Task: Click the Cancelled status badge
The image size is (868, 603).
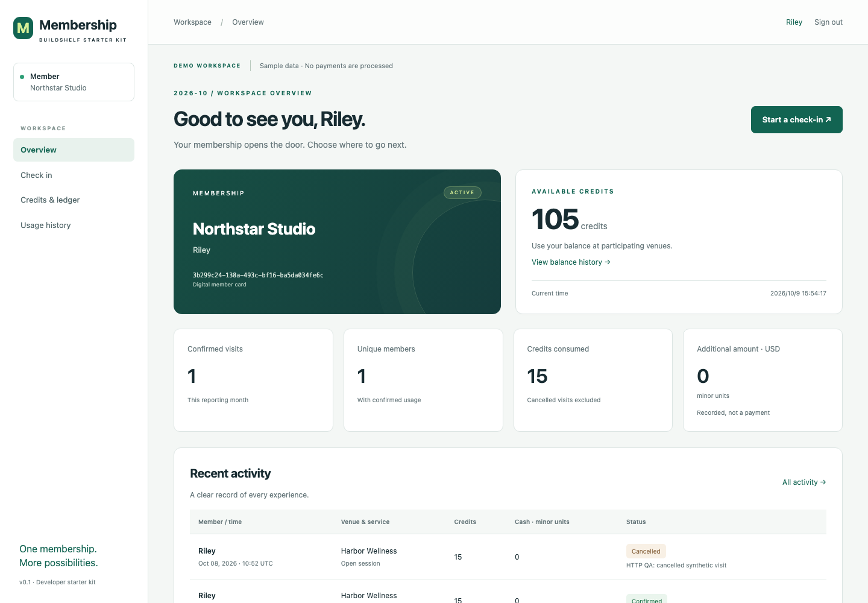Action: pos(646,551)
